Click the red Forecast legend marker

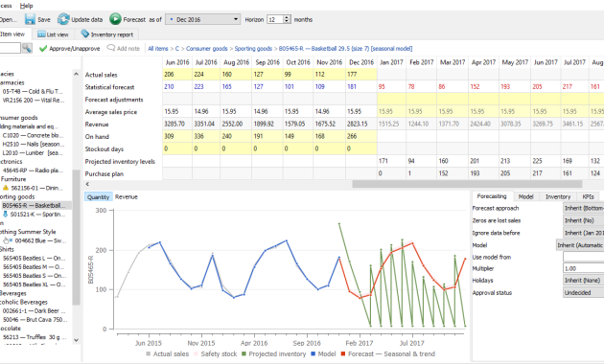point(343,353)
